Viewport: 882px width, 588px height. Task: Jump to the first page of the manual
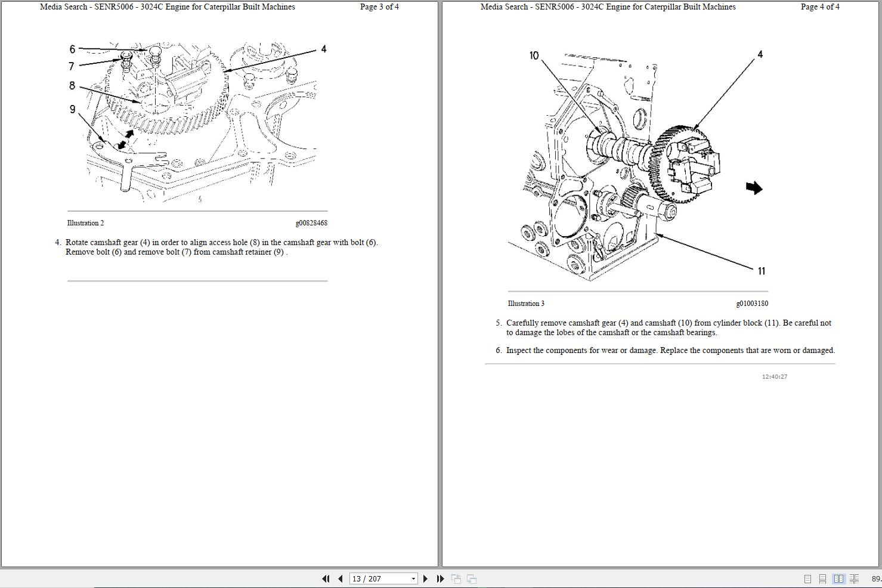tap(326, 578)
